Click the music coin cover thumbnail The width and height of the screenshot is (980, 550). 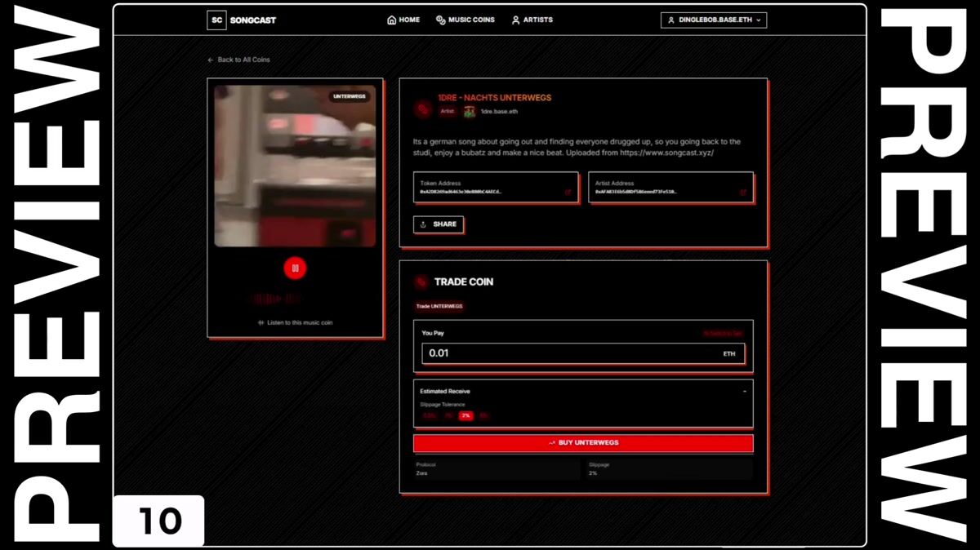click(x=295, y=166)
